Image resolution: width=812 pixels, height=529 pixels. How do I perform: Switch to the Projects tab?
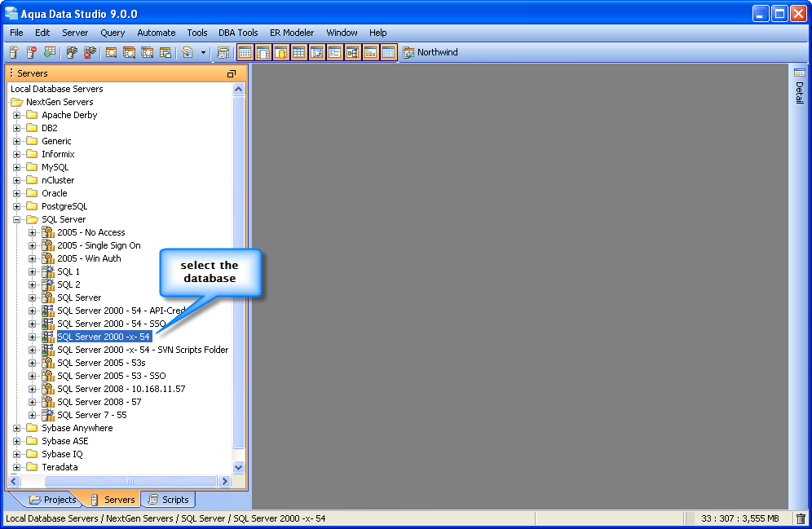[53, 500]
